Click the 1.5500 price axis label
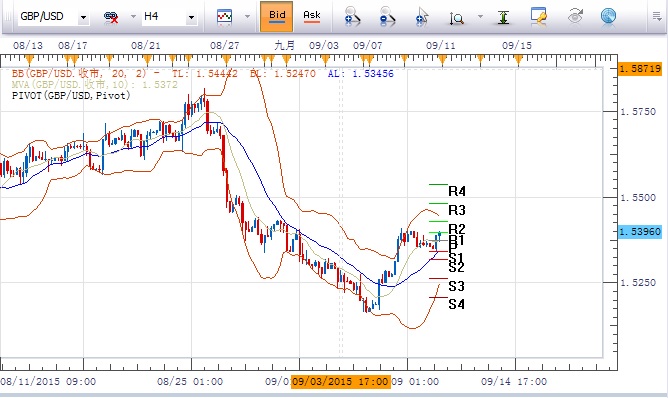The width and height of the screenshot is (668, 398). [x=638, y=197]
